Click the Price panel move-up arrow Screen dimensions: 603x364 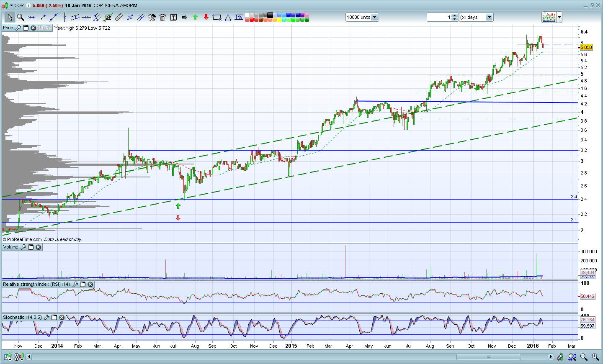[x=48, y=28]
